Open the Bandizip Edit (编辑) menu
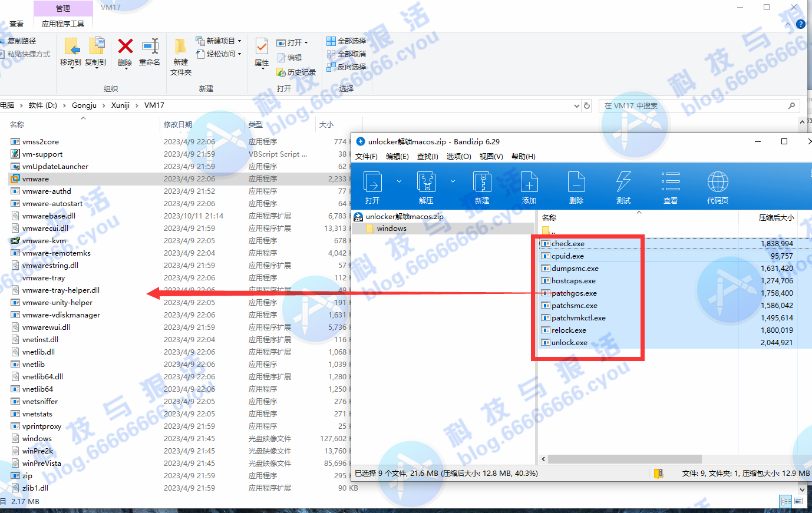The image size is (812, 513). click(397, 156)
